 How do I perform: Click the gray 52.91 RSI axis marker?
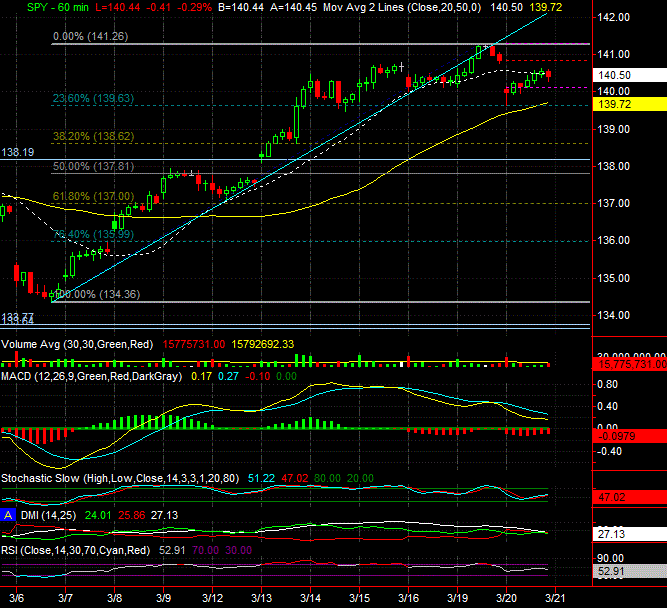click(630, 571)
